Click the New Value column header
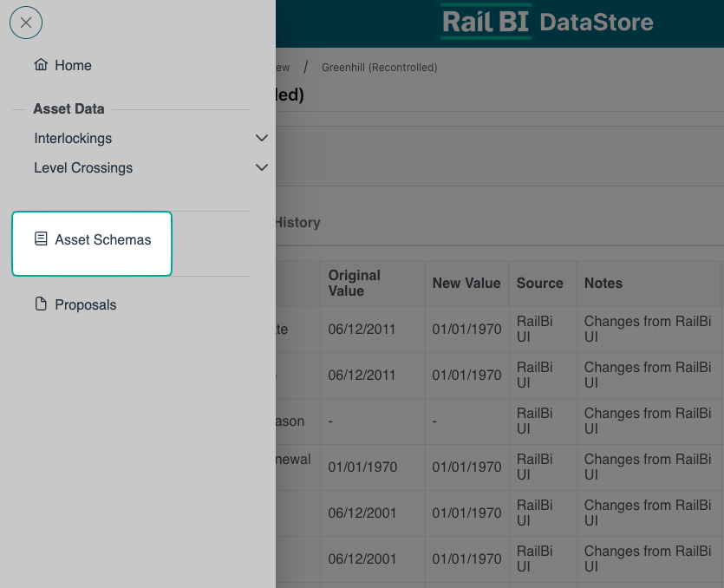The image size is (724, 588). point(466,283)
